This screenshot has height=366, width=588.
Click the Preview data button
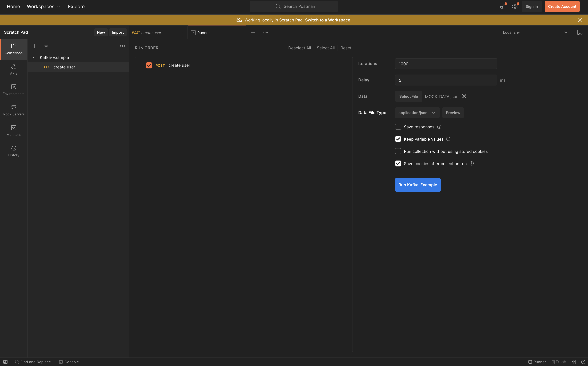[x=453, y=113]
